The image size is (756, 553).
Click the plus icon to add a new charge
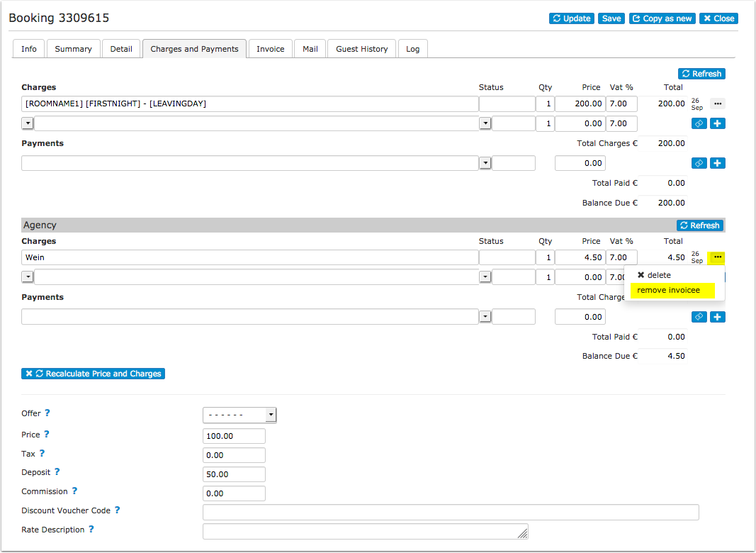718,123
